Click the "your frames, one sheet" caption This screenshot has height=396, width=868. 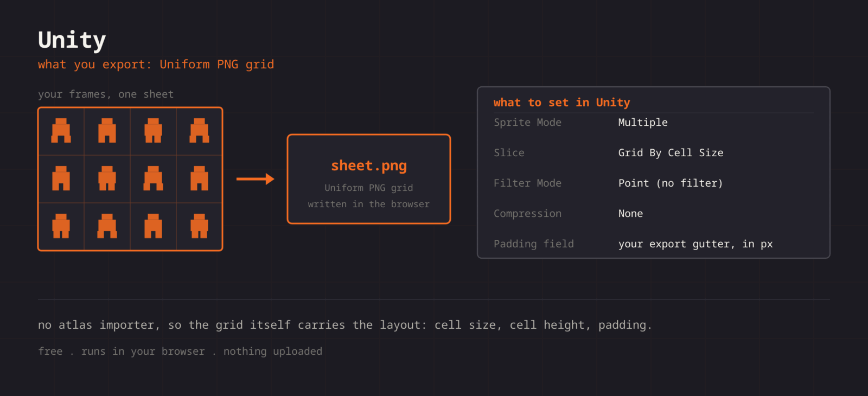click(106, 94)
